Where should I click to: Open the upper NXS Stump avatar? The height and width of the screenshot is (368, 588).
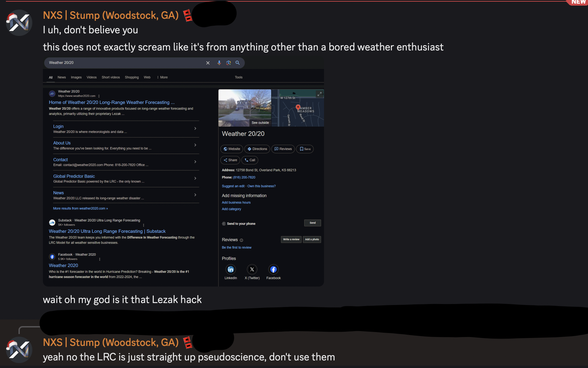(x=19, y=23)
